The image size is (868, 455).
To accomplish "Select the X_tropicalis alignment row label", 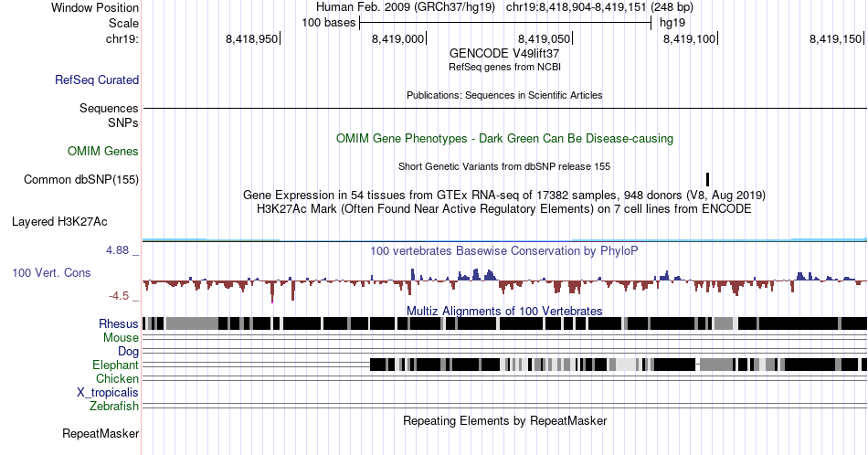I will 108,393.
